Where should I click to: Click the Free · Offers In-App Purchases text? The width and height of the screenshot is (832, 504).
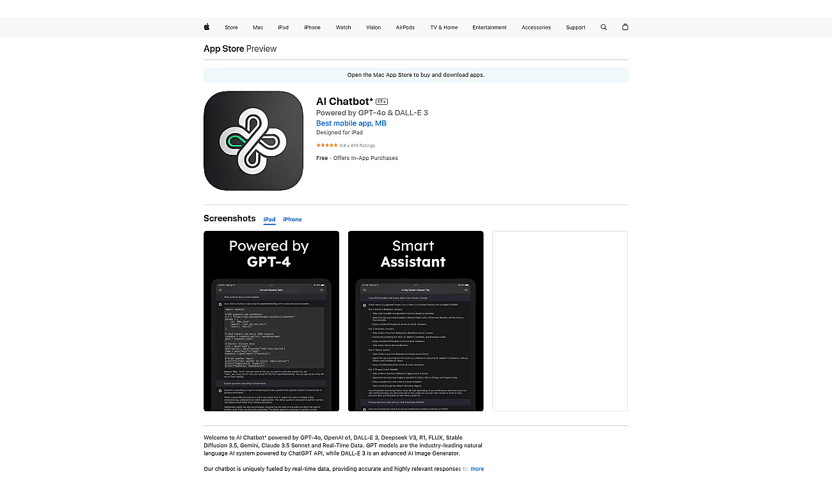pyautogui.click(x=357, y=158)
